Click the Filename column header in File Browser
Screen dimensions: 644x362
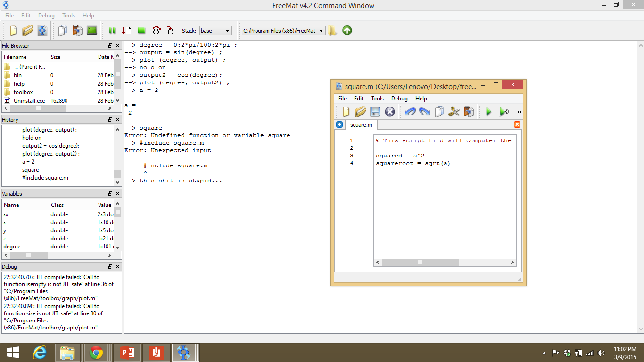(x=25, y=57)
